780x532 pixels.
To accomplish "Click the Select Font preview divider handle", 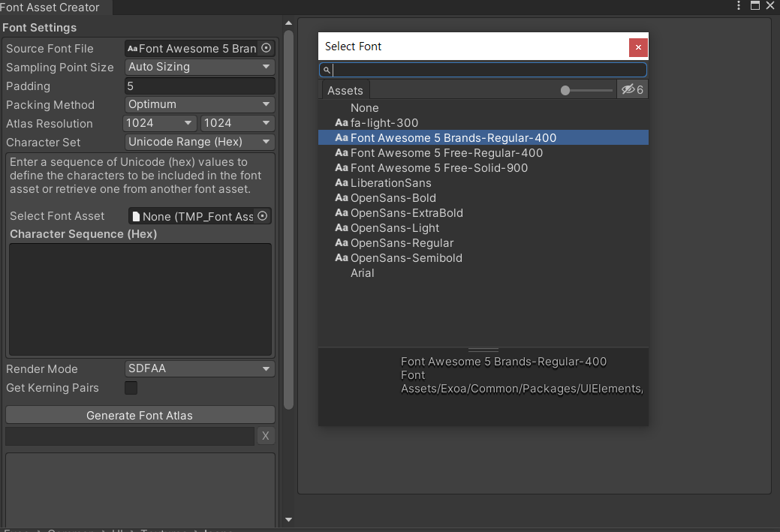I will tap(483, 350).
